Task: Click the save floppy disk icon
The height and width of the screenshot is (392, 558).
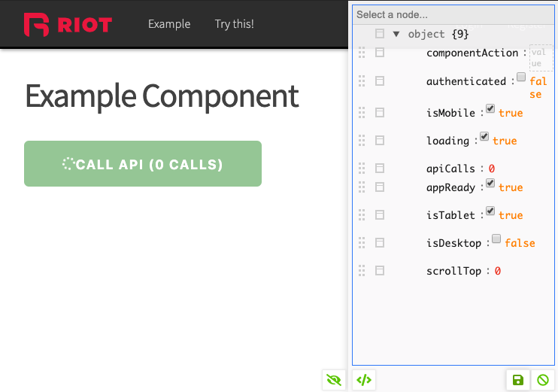Action: click(x=518, y=380)
